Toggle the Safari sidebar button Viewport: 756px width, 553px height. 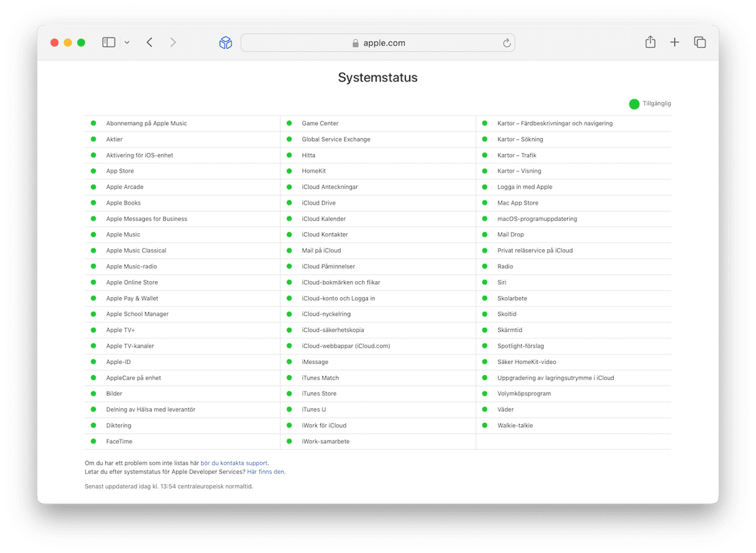109,42
